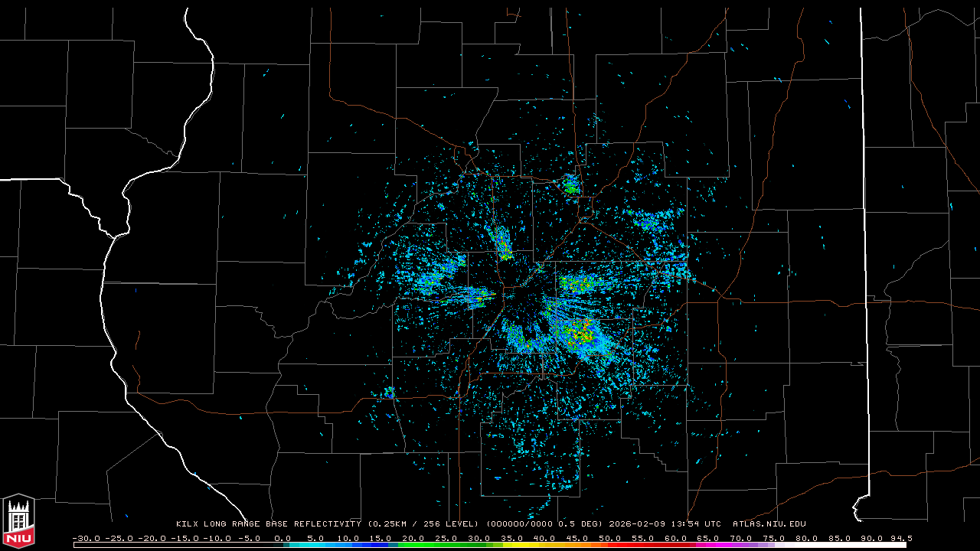Click the NIU castle logo

(x=18, y=522)
